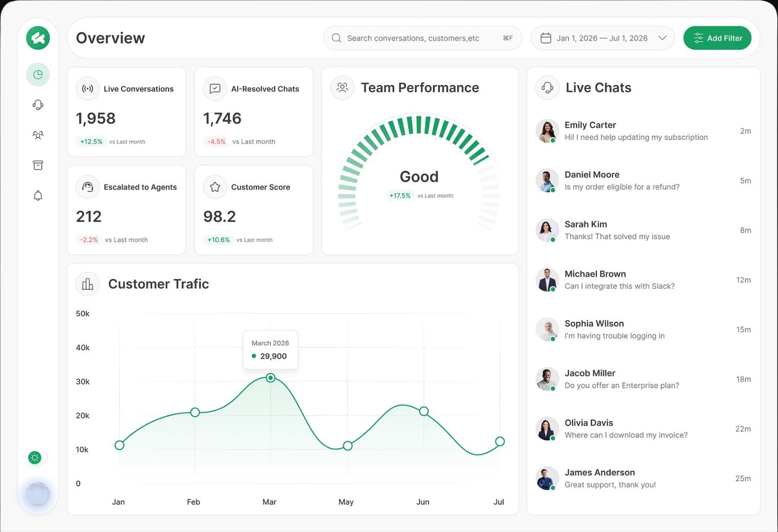Open James Anderson's chat

coord(643,479)
